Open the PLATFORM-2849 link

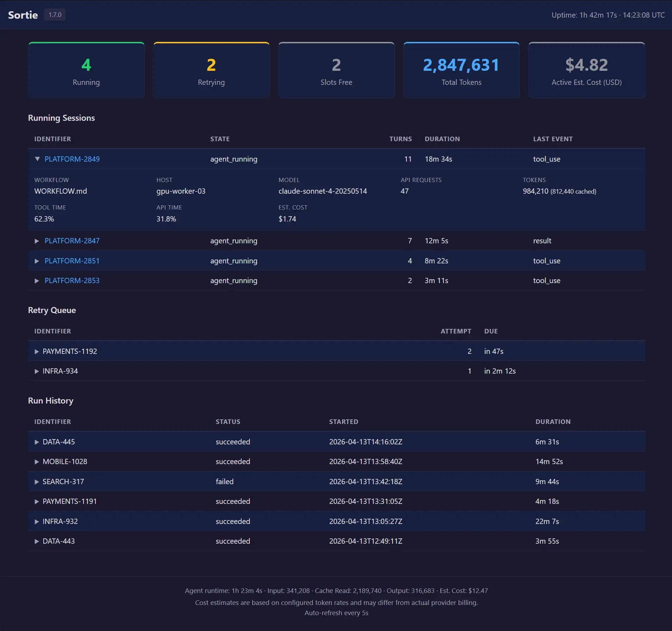(x=72, y=159)
